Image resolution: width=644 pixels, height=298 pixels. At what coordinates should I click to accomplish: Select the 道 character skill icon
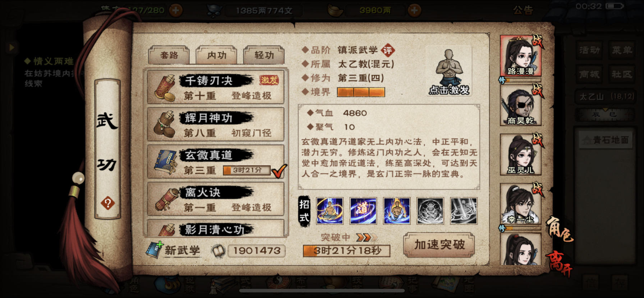tap(363, 211)
